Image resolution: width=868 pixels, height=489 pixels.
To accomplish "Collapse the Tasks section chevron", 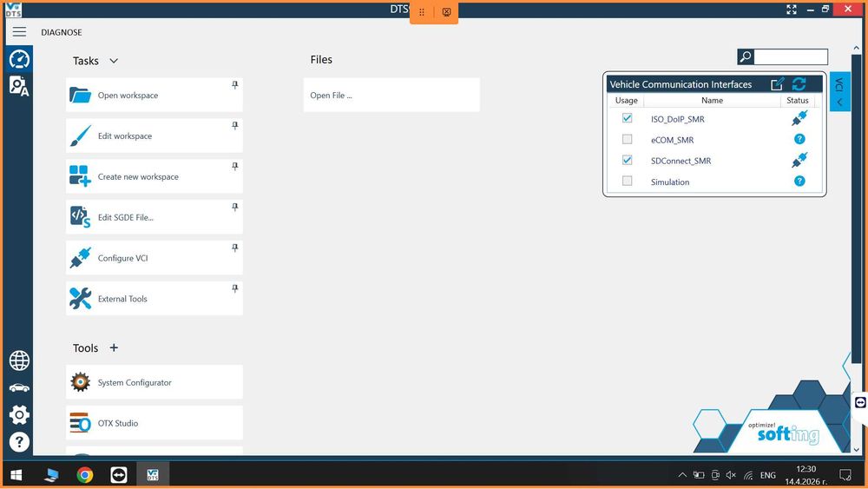I will 114,61.
